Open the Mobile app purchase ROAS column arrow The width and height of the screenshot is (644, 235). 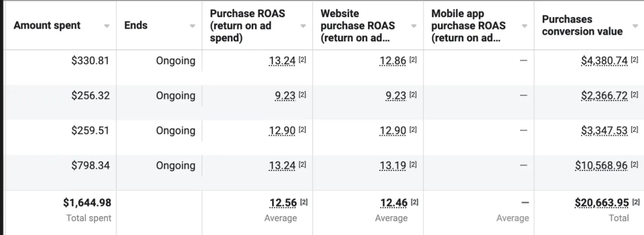[x=524, y=26]
